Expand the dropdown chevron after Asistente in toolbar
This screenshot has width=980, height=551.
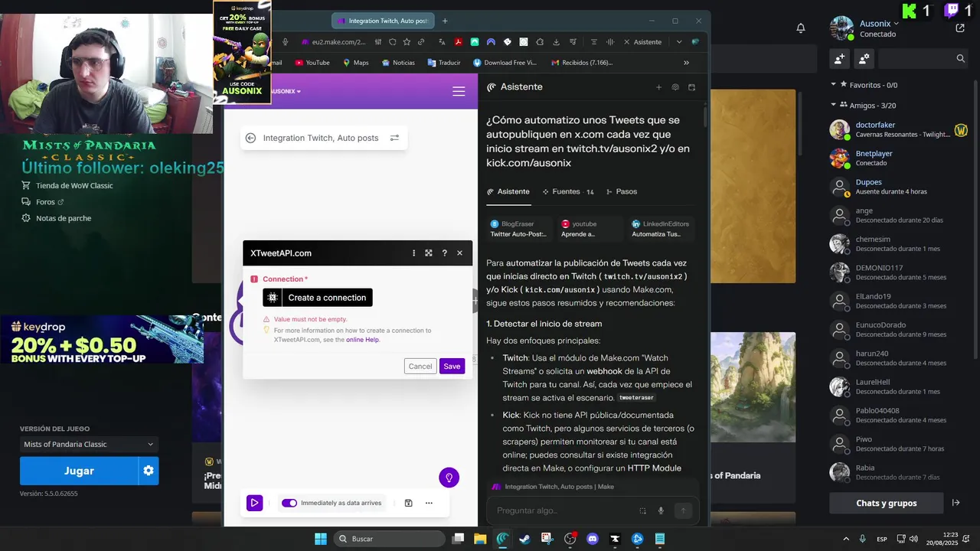[x=678, y=42]
